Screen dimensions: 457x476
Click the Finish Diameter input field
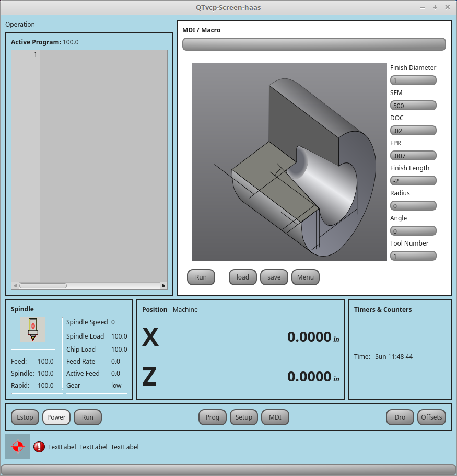[x=413, y=80]
